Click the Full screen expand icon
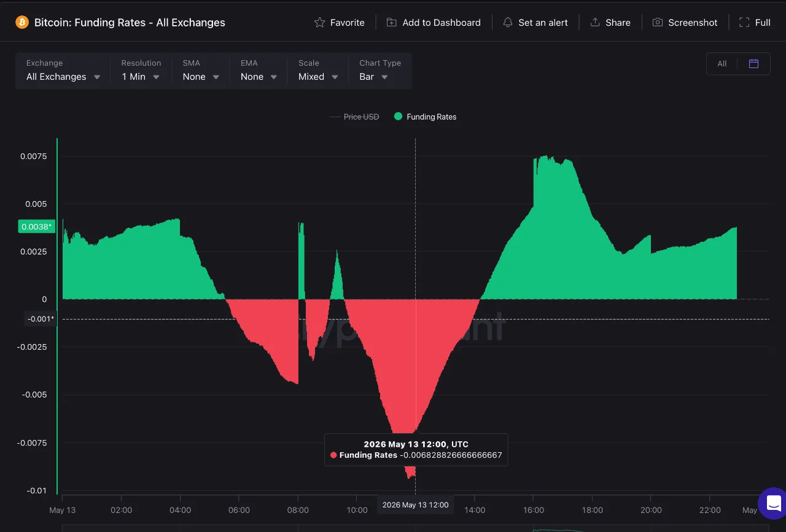Viewport: 786px width, 532px height. coord(744,22)
